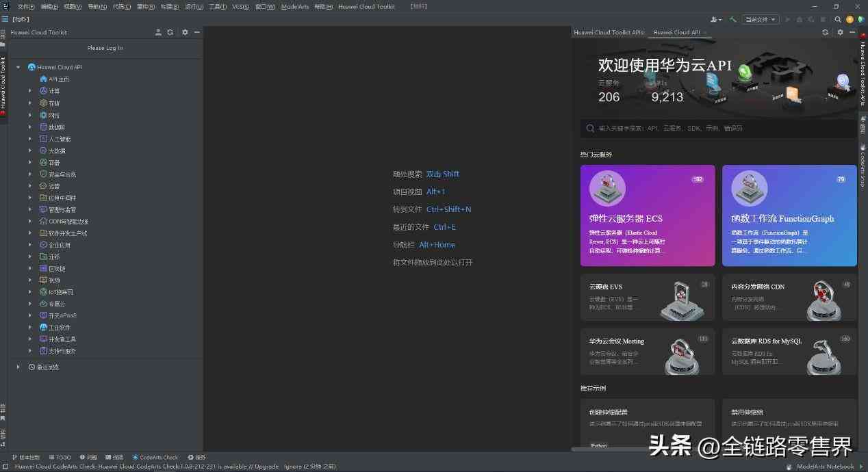Select the 视频 tree item

[54, 280]
